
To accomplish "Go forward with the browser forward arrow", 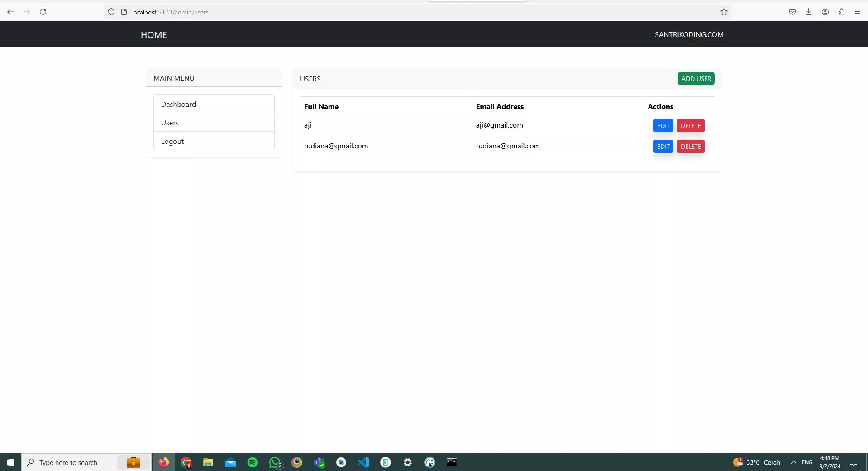I will point(27,12).
